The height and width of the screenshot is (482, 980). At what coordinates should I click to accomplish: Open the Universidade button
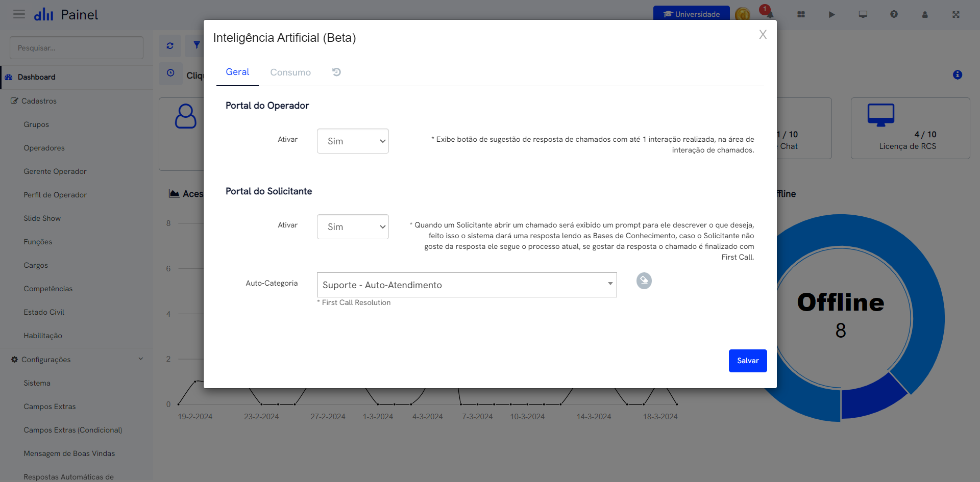coord(691,14)
